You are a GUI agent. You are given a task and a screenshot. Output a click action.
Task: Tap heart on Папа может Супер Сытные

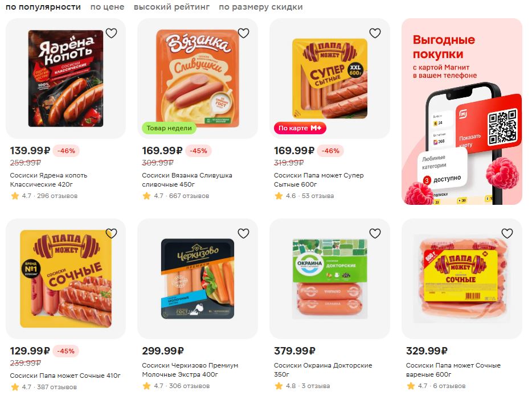click(x=375, y=33)
